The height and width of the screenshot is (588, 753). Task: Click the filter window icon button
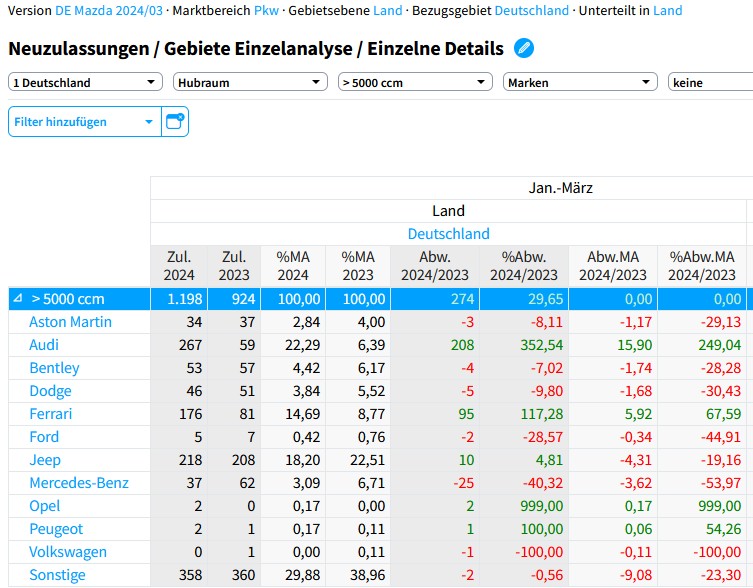[x=175, y=122]
